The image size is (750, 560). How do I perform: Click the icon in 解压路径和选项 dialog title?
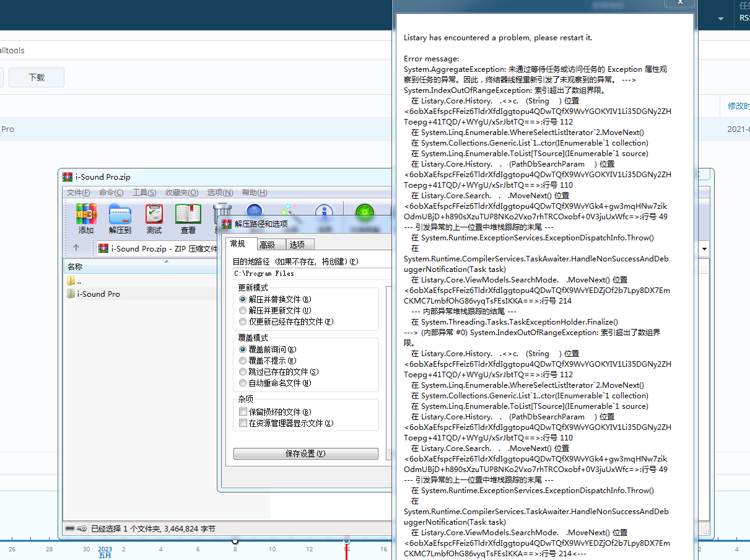[x=227, y=224]
